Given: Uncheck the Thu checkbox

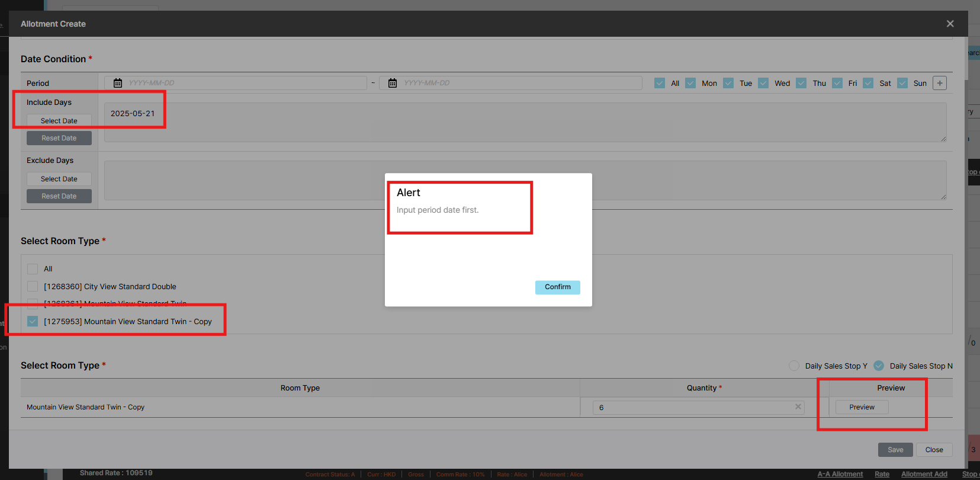Looking at the screenshot, I should (801, 83).
